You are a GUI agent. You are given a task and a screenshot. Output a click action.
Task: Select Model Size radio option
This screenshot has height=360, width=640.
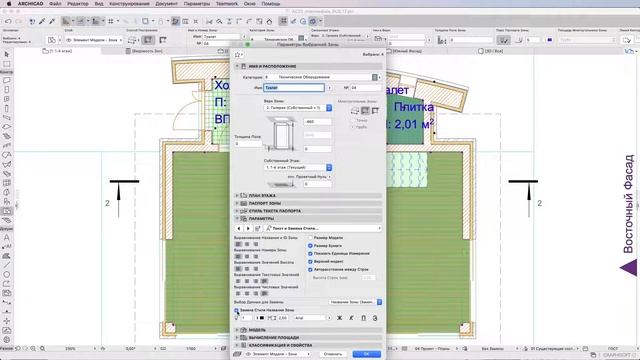(x=310, y=238)
